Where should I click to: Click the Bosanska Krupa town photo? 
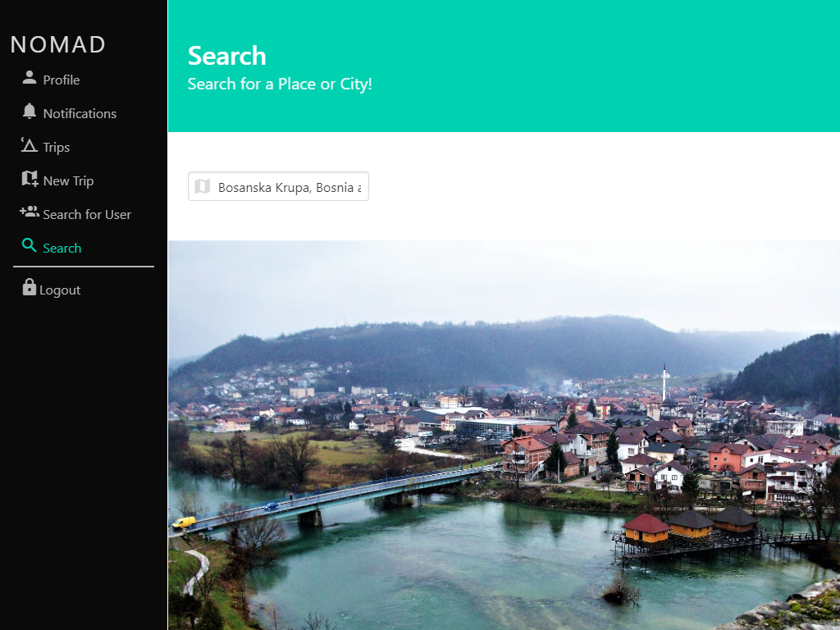point(504,435)
